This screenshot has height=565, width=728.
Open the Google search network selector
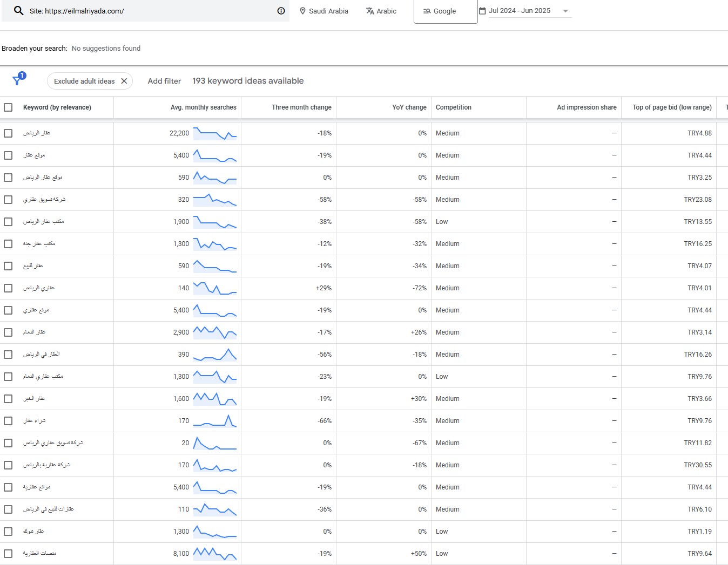(445, 11)
